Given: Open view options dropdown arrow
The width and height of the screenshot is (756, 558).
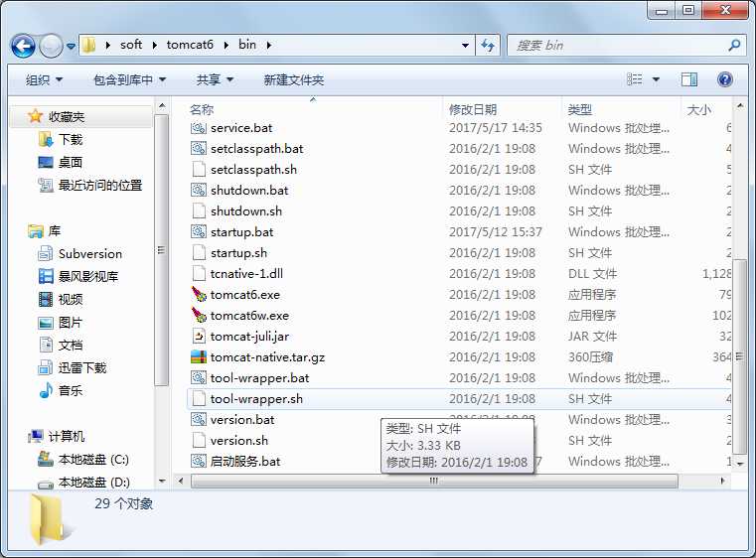Looking at the screenshot, I should 656,79.
